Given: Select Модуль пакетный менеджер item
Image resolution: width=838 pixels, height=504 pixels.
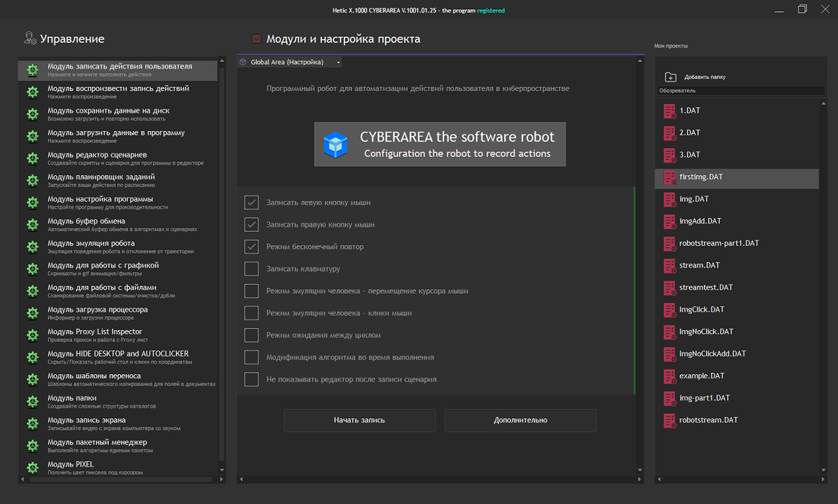Looking at the screenshot, I should click(x=119, y=445).
